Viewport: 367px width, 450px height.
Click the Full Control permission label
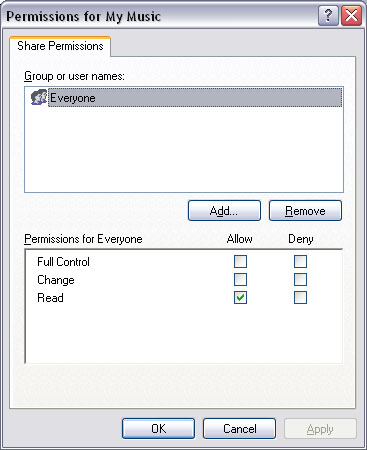pyautogui.click(x=63, y=262)
